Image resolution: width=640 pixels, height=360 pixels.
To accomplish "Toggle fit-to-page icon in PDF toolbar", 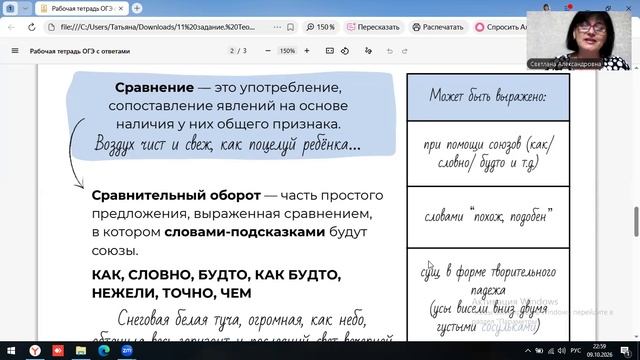I will tap(330, 51).
